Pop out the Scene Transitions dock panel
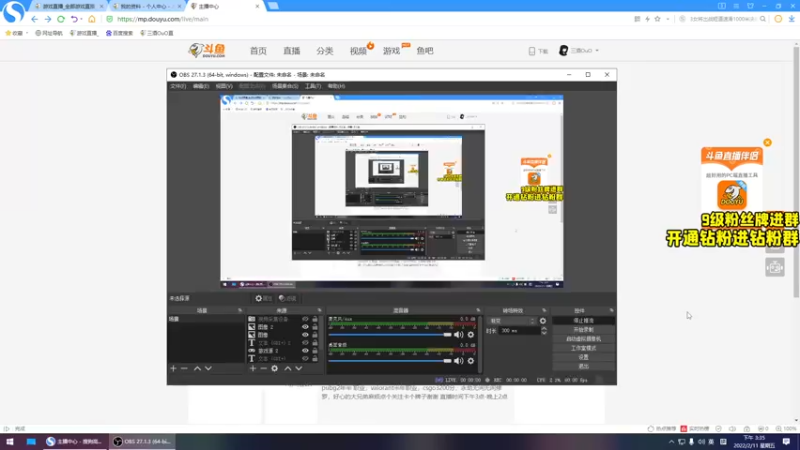 544,310
